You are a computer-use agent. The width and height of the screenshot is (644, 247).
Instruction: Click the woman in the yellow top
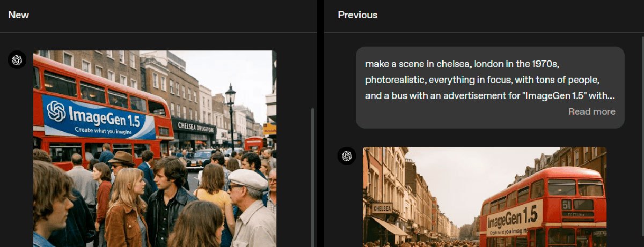[214, 190]
